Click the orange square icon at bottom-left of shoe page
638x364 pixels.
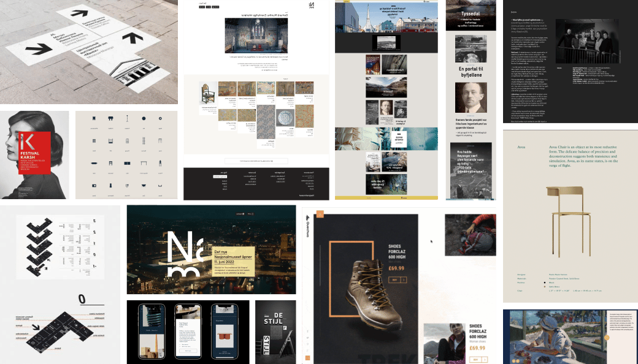(308, 357)
